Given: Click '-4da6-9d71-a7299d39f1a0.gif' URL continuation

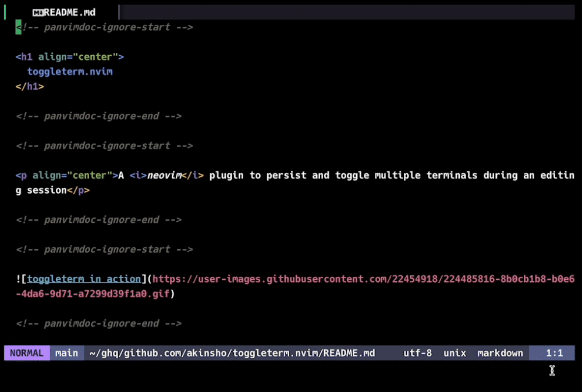Looking at the screenshot, I should 93,294.
